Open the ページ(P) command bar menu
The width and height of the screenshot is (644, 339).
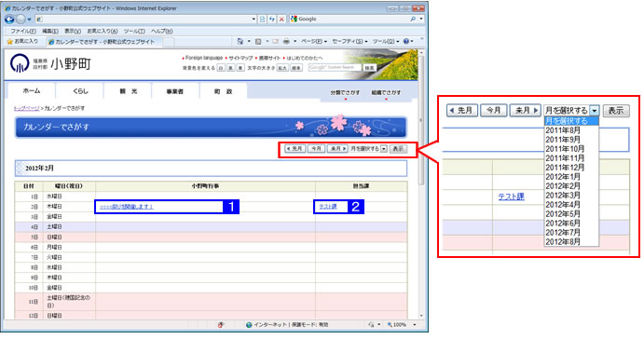point(314,42)
